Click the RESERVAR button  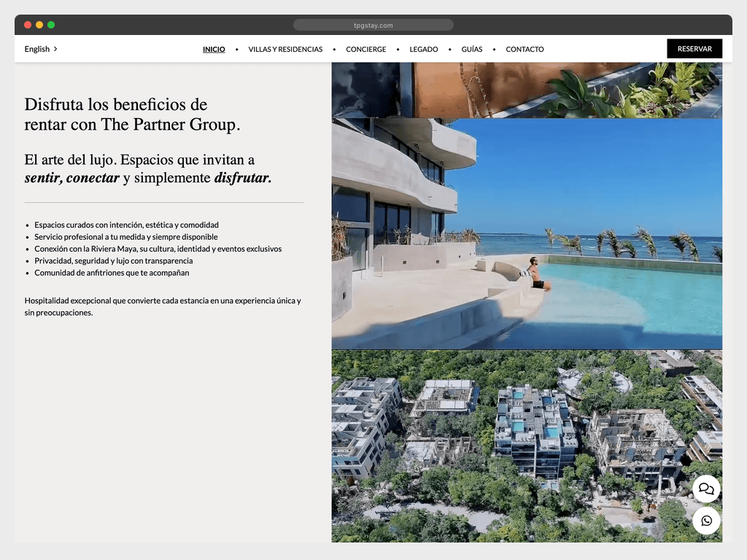tap(694, 49)
